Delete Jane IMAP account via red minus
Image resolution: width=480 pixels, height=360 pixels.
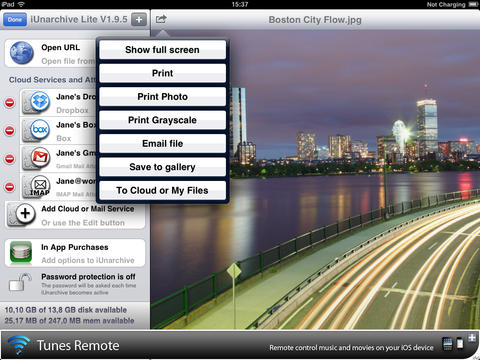click(x=10, y=187)
